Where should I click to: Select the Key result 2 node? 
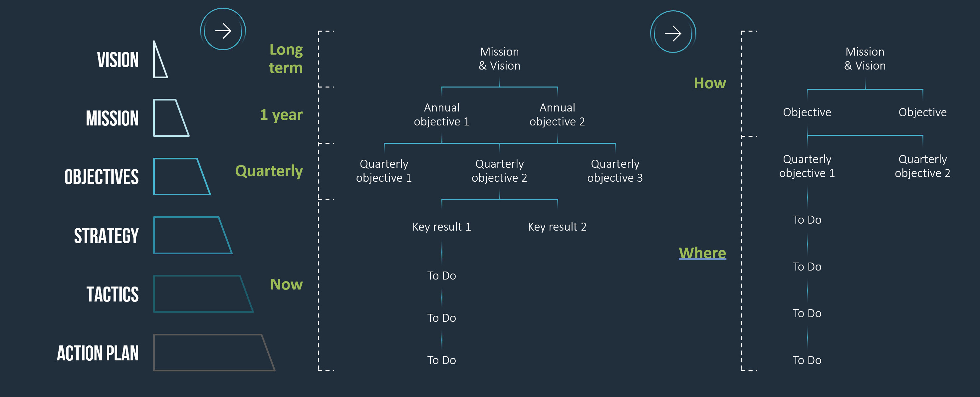click(557, 227)
